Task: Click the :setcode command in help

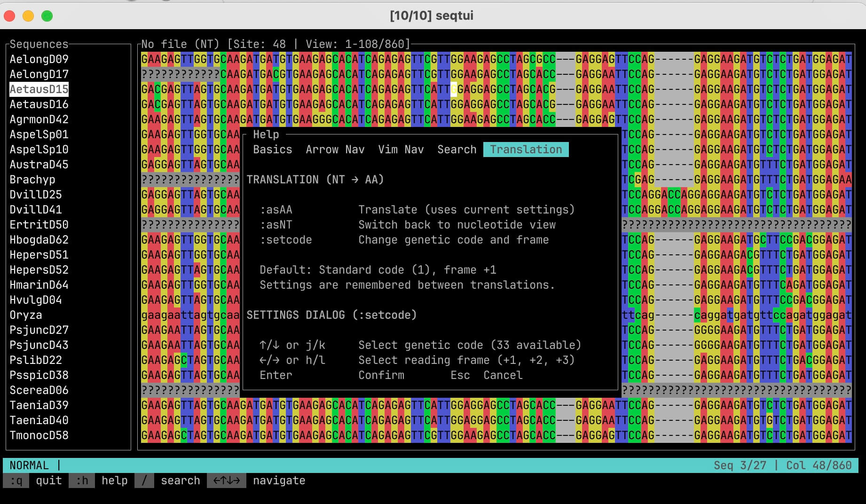Action: coord(286,240)
